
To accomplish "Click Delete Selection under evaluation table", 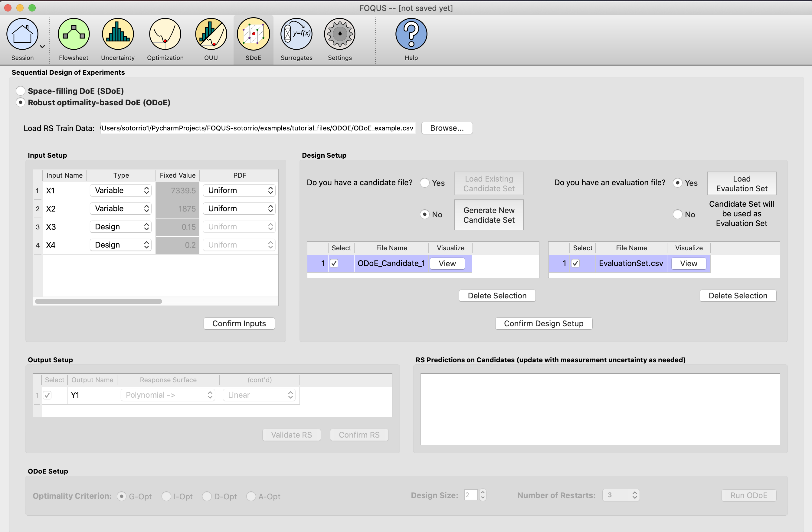I will point(738,296).
